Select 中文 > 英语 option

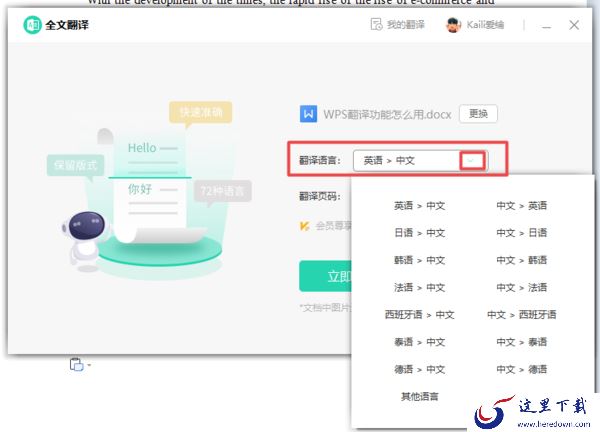(522, 206)
